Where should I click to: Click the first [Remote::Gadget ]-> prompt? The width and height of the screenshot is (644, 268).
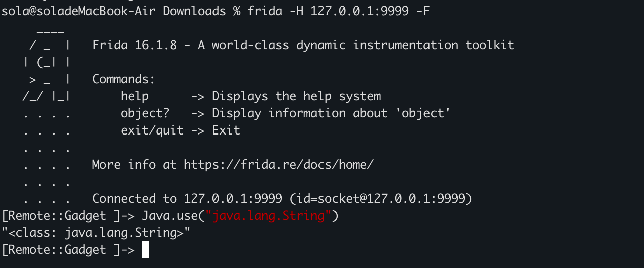pyautogui.click(x=68, y=216)
